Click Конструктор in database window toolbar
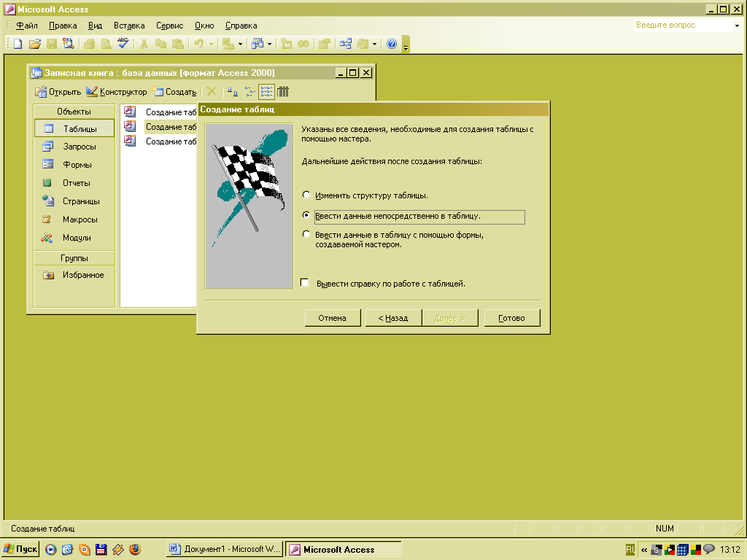This screenshot has height=560, width=747. click(x=117, y=92)
